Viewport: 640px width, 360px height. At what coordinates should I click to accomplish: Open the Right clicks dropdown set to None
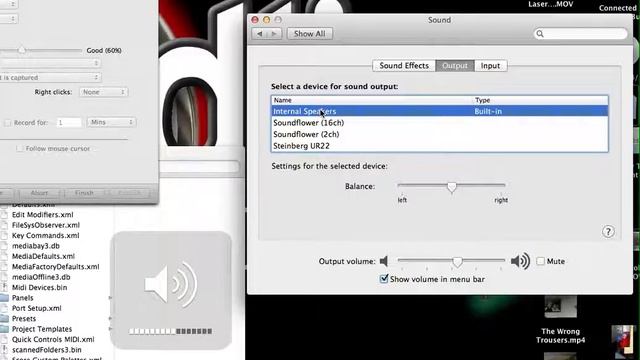point(104,92)
